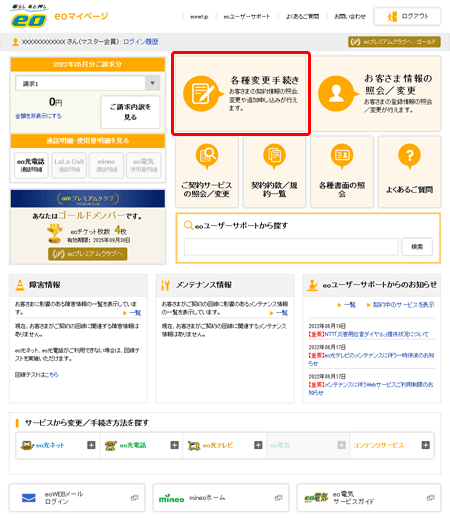Image resolution: width=450 pixels, height=518 pixels.
Task: Open eoWEBメール envelope icon
Action: click(29, 498)
